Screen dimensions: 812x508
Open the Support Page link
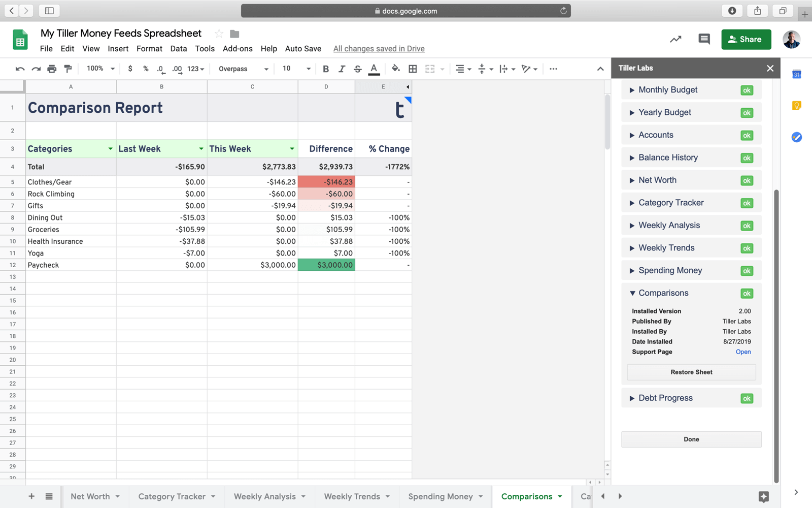coord(743,352)
